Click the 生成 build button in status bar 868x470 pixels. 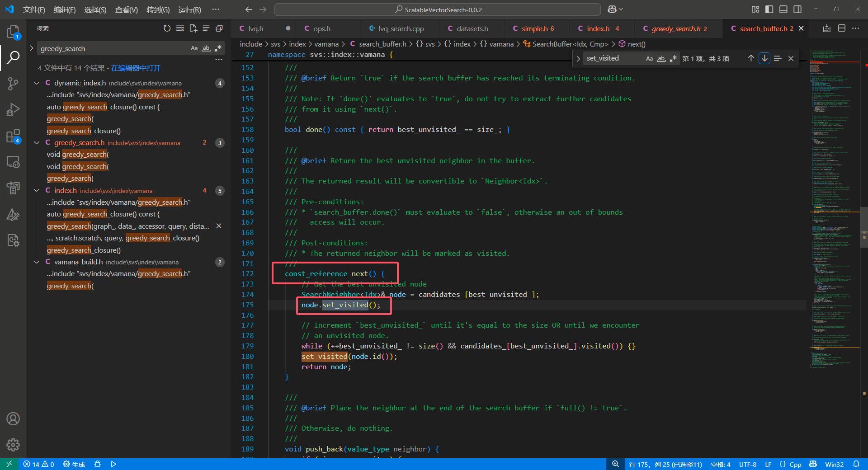coord(75,464)
